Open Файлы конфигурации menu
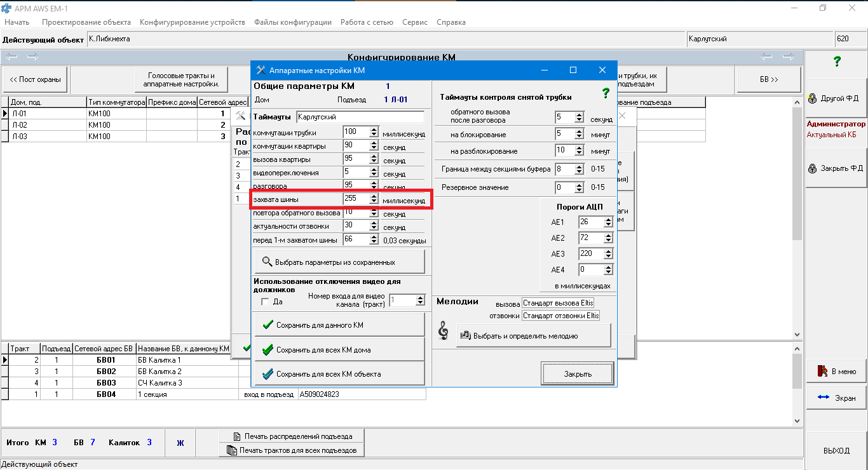868x470 pixels. click(x=293, y=22)
